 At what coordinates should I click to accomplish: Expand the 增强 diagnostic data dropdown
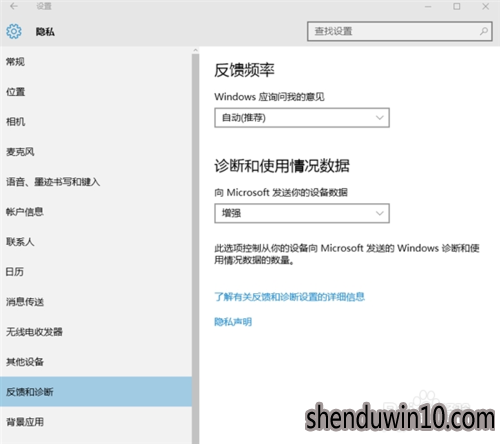[302, 213]
